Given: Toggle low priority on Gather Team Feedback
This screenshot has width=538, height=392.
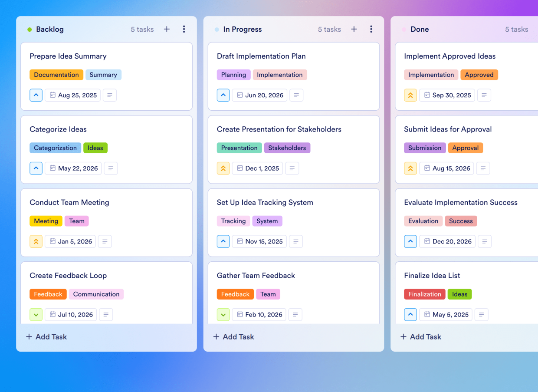Looking at the screenshot, I should tap(223, 314).
